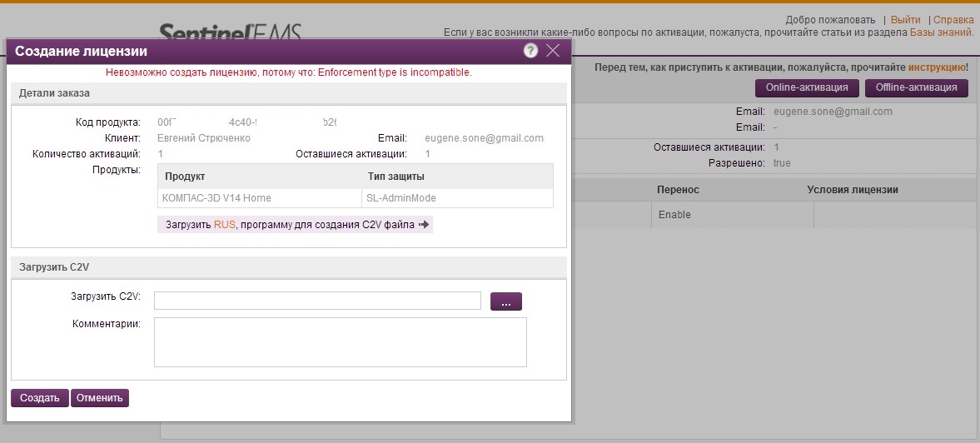Open the Базы знаний link
This screenshot has height=443, width=980.
click(941, 32)
